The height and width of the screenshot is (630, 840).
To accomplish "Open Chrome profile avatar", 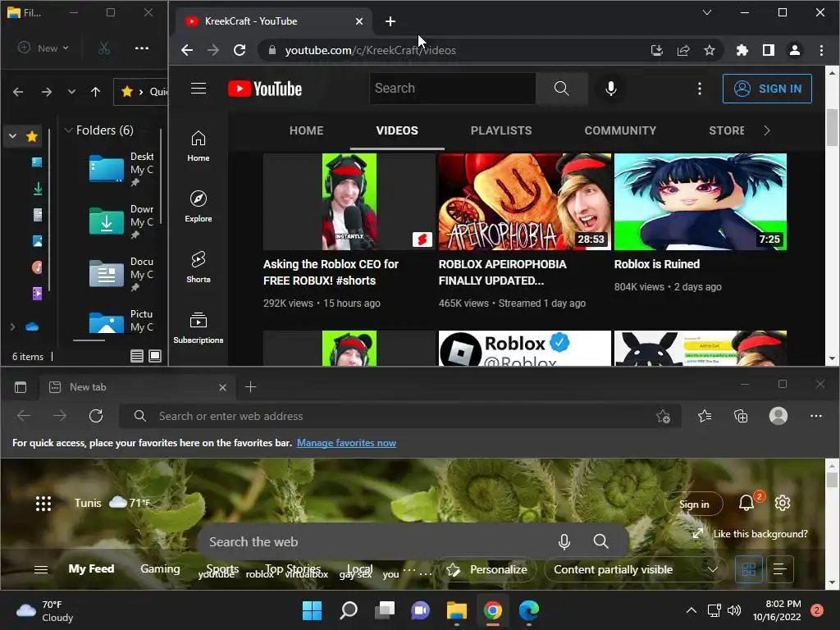I will [794, 50].
